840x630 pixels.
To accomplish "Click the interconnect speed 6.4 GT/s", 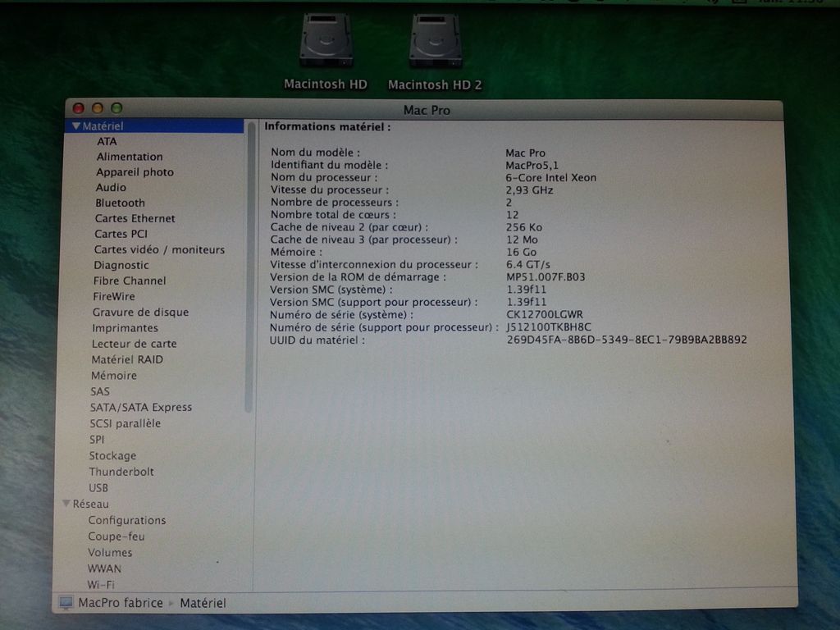I will pyautogui.click(x=527, y=265).
